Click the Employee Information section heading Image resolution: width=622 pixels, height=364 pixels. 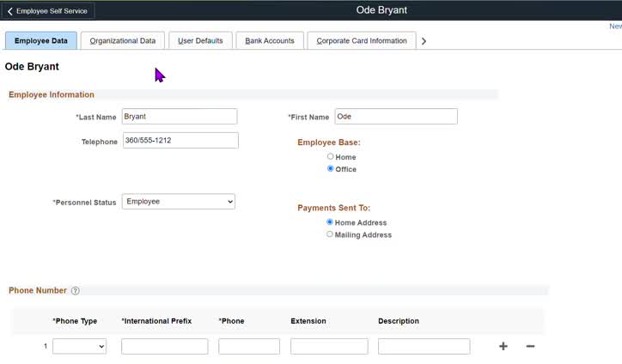tap(52, 94)
